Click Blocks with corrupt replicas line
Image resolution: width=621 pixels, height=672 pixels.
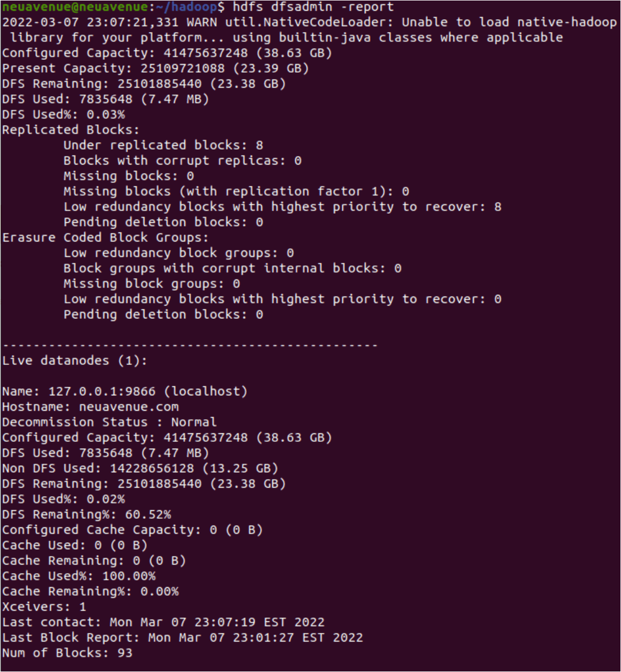[183, 161]
